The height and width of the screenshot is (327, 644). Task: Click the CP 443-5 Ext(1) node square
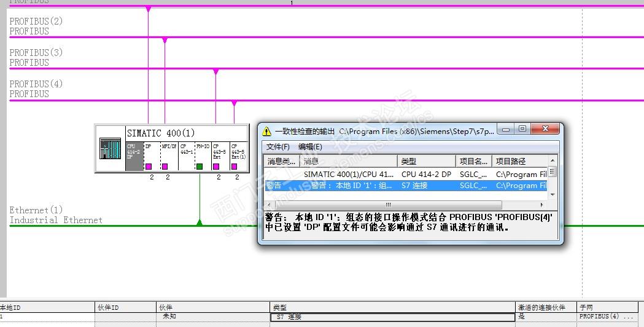click(234, 166)
